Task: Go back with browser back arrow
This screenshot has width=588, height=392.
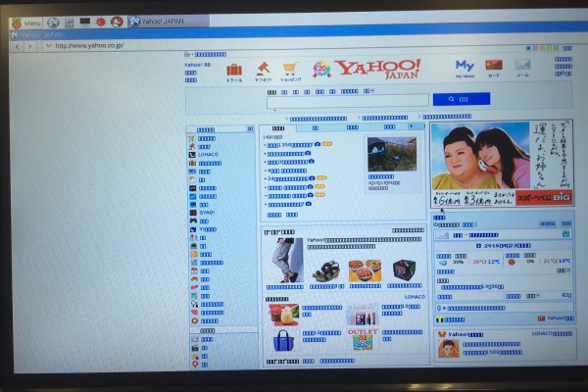Action: pos(18,46)
